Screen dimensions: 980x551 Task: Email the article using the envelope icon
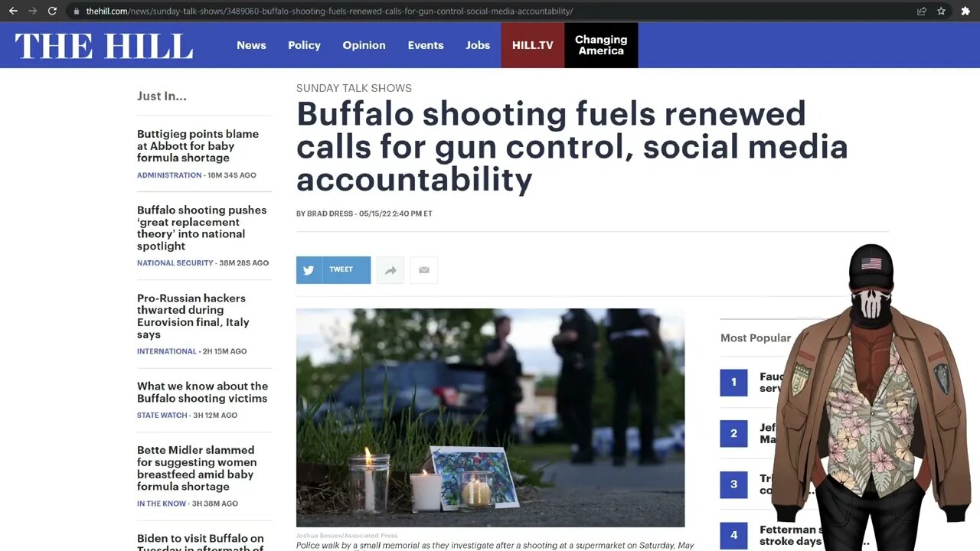coord(424,269)
